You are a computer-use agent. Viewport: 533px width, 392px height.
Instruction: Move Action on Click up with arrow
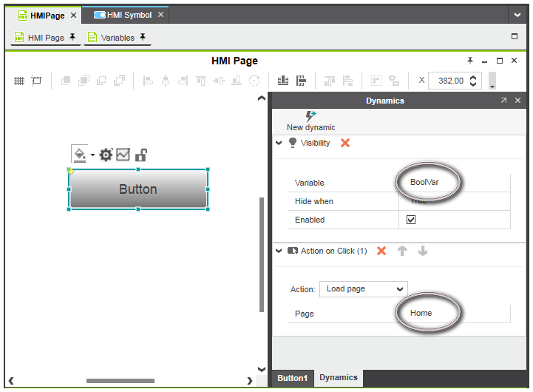[402, 251]
